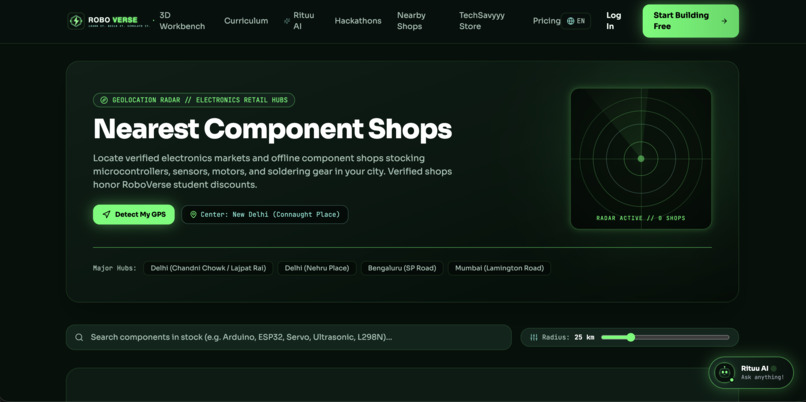This screenshot has width=806, height=402.
Task: Open the 3D Workbench menu item
Action: point(182,21)
